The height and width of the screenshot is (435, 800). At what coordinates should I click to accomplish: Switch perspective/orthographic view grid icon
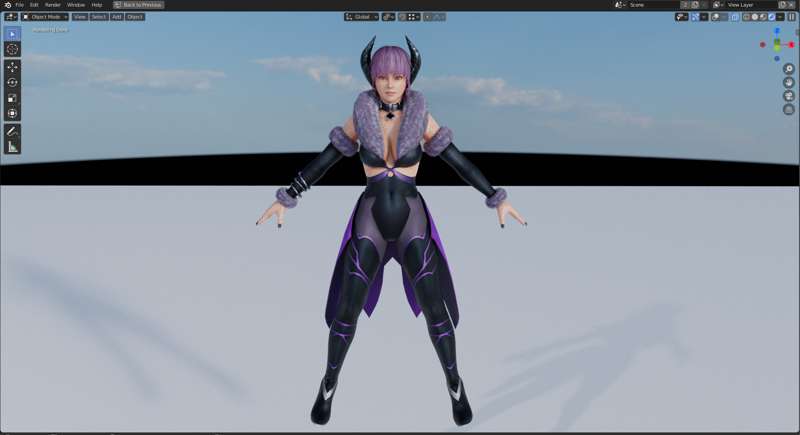click(x=789, y=109)
